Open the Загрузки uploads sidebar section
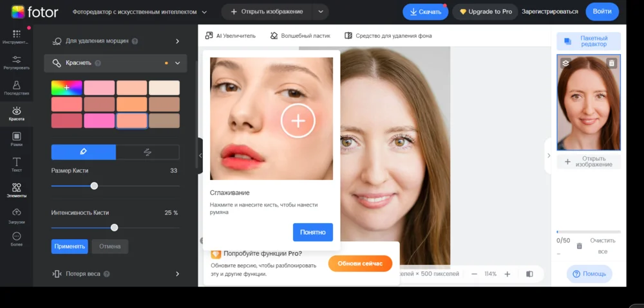This screenshot has width=644, height=308. coord(17,216)
